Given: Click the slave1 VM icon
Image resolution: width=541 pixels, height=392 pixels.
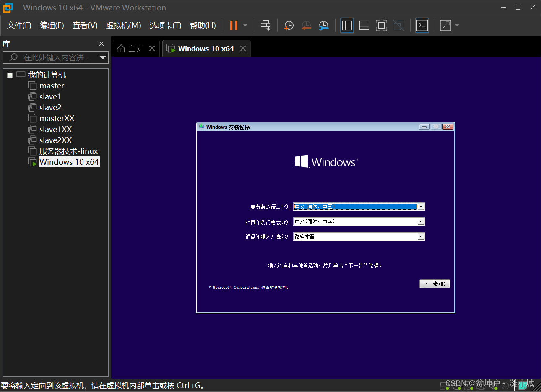Looking at the screenshot, I should [32, 97].
